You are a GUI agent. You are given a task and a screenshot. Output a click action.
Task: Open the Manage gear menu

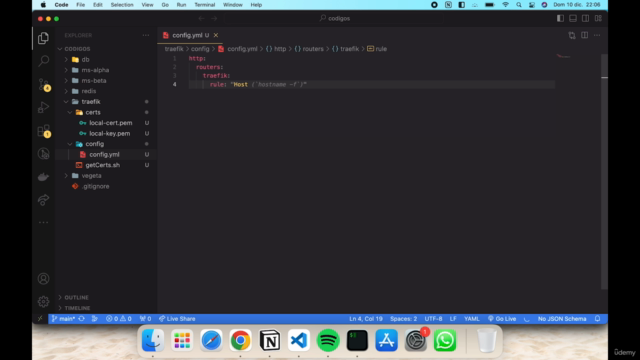(43, 302)
